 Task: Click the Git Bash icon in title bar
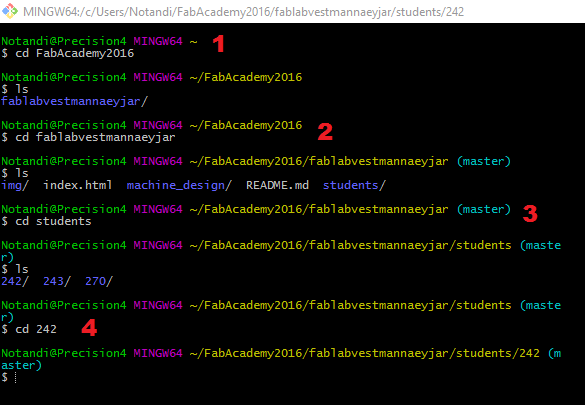(x=9, y=11)
